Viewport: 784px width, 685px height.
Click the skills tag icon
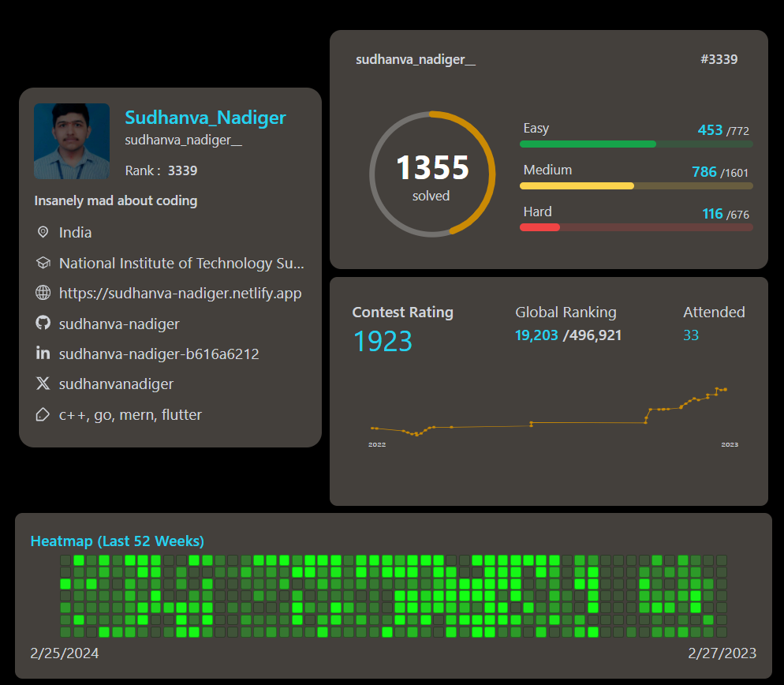click(43, 414)
